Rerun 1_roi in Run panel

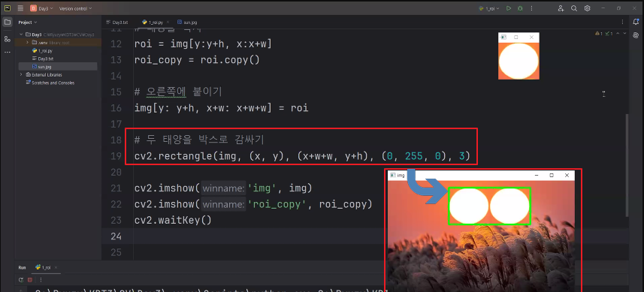[x=21, y=280]
